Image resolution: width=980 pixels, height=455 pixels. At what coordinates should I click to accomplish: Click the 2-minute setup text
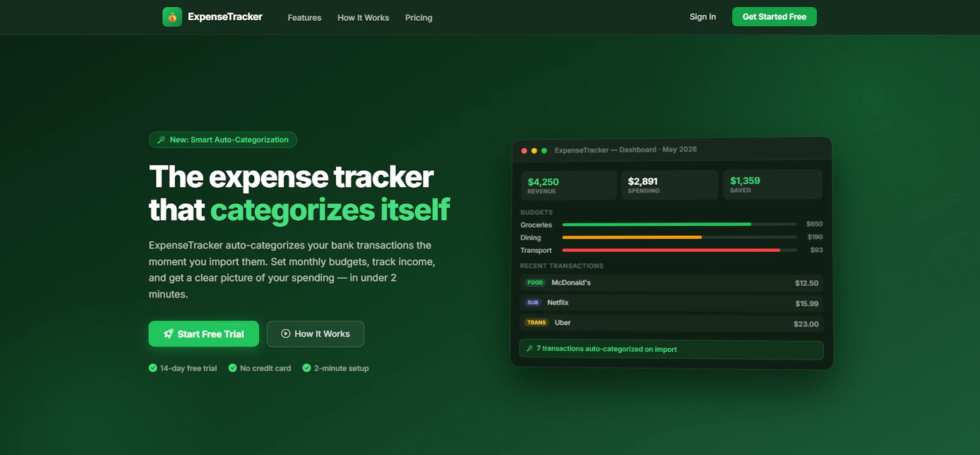pyautogui.click(x=341, y=368)
